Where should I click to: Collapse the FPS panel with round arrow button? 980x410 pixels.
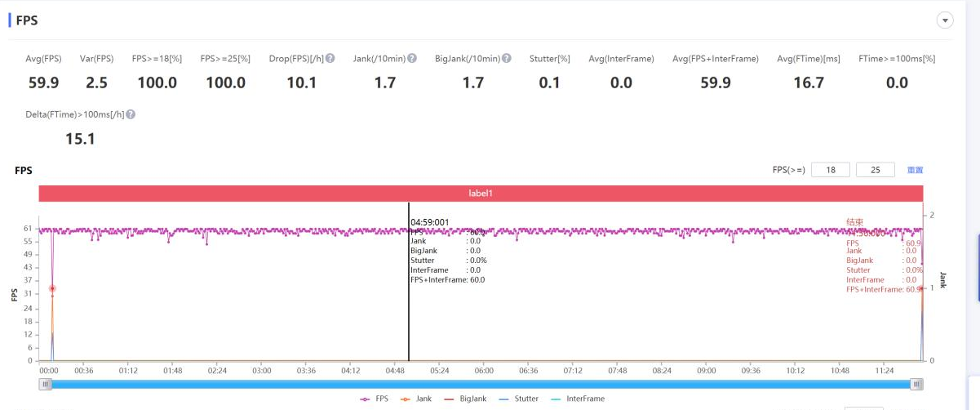pos(946,20)
